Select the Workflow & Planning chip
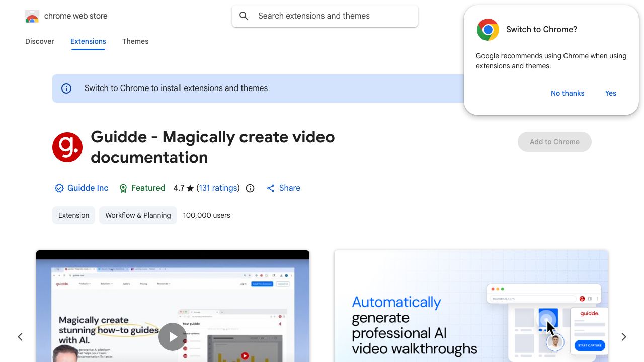This screenshot has width=644, height=362. point(138,215)
